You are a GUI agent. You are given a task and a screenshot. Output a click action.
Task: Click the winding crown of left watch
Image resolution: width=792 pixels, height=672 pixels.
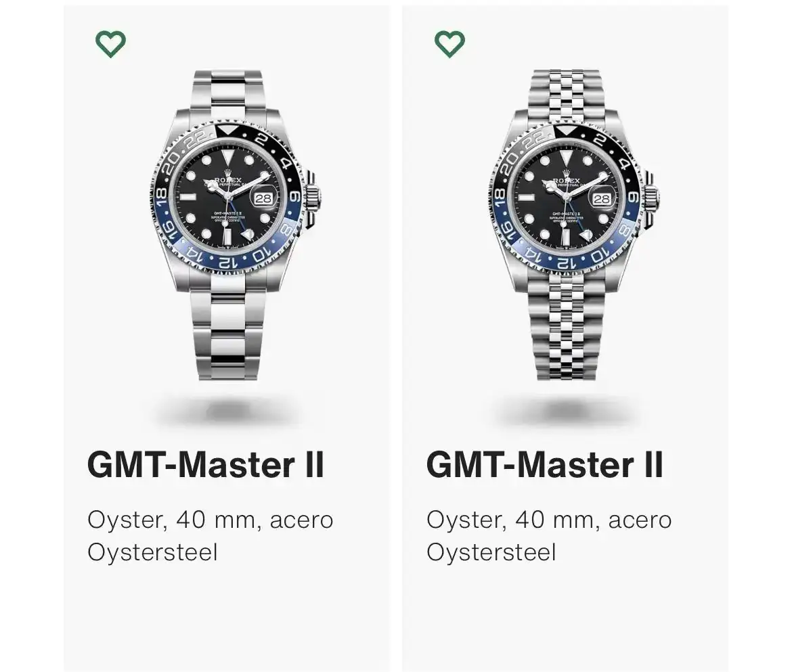pos(313,199)
